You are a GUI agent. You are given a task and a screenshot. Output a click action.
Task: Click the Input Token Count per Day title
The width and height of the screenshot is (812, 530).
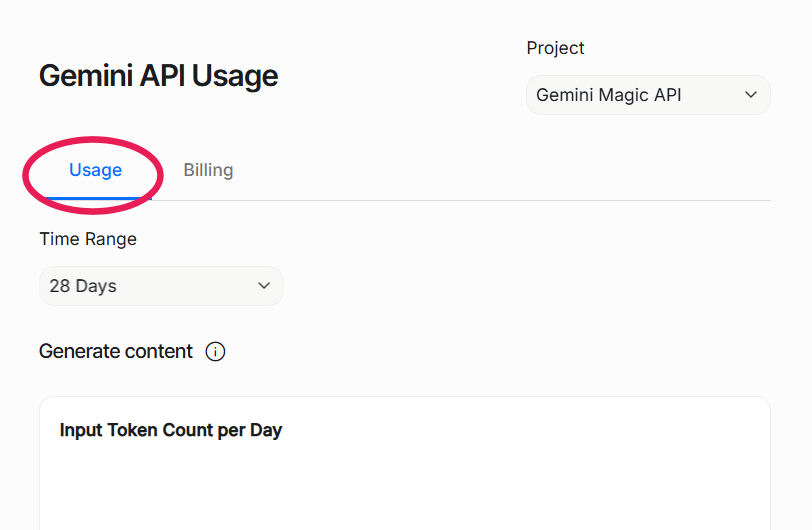171,430
